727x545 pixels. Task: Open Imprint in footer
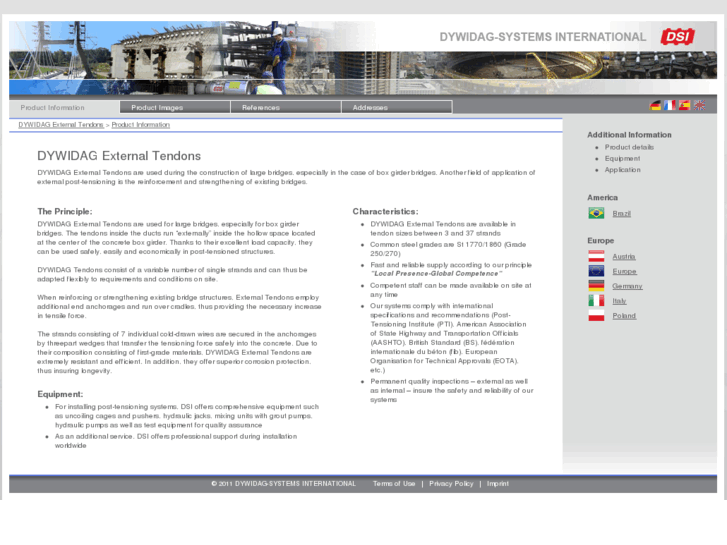497,483
